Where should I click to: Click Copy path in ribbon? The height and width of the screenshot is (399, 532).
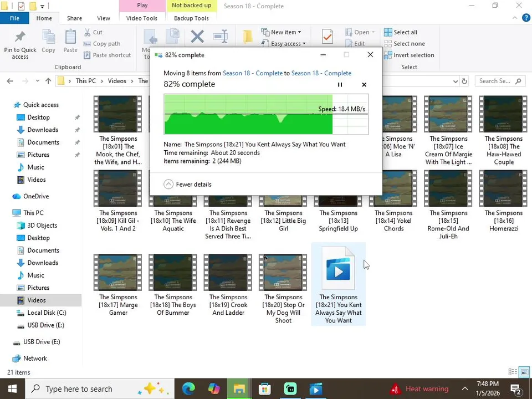pyautogui.click(x=102, y=44)
